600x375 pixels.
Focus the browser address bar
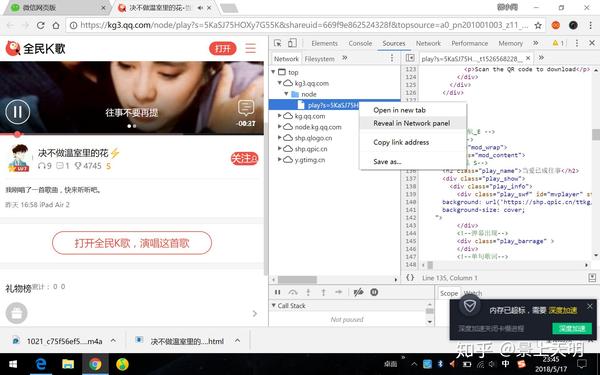pos(305,25)
